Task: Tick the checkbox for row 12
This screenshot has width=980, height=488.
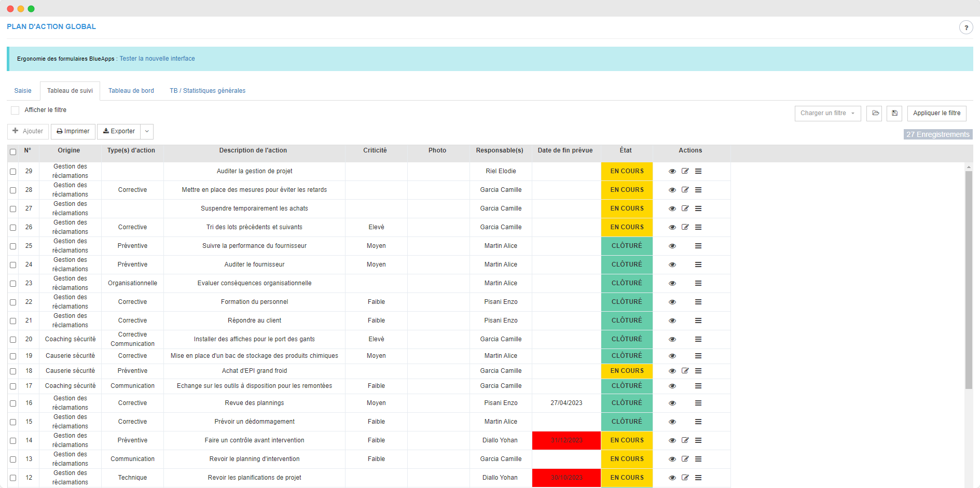Action: click(13, 478)
